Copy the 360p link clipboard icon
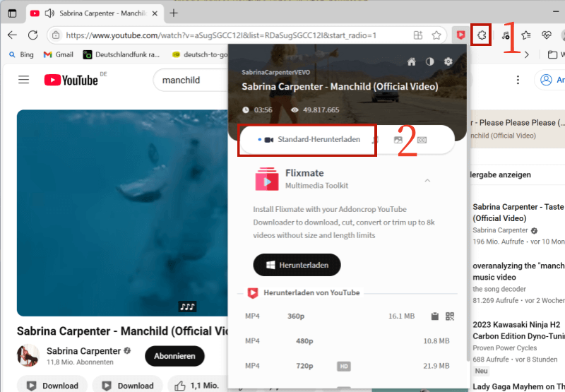The image size is (565, 392). (x=435, y=316)
